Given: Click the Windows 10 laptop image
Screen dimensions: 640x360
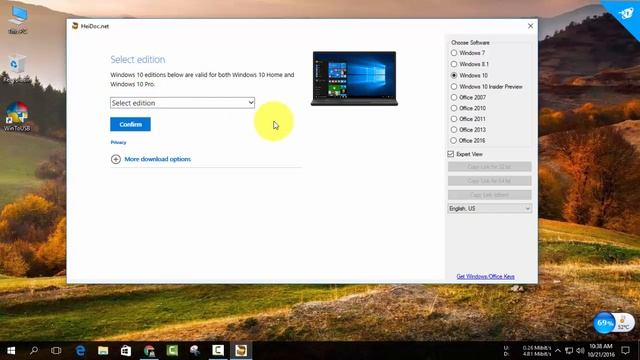Looking at the screenshot, I should coord(354,78).
